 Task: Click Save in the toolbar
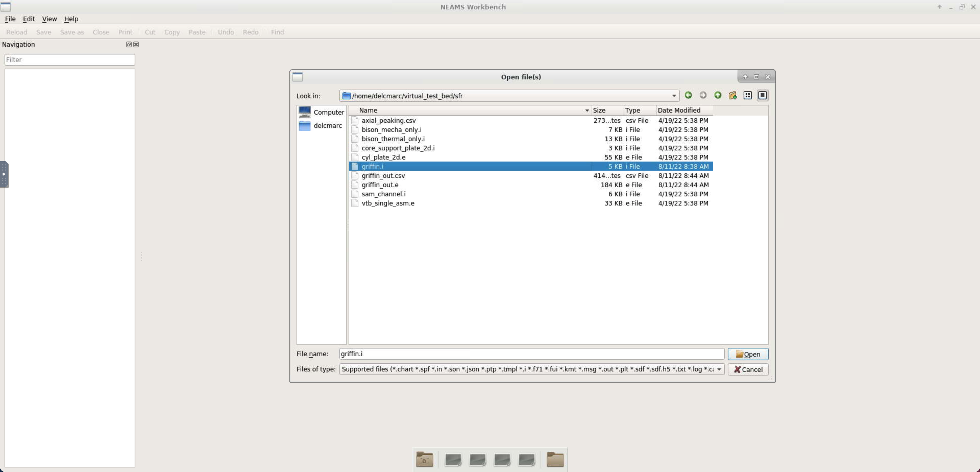(x=43, y=32)
